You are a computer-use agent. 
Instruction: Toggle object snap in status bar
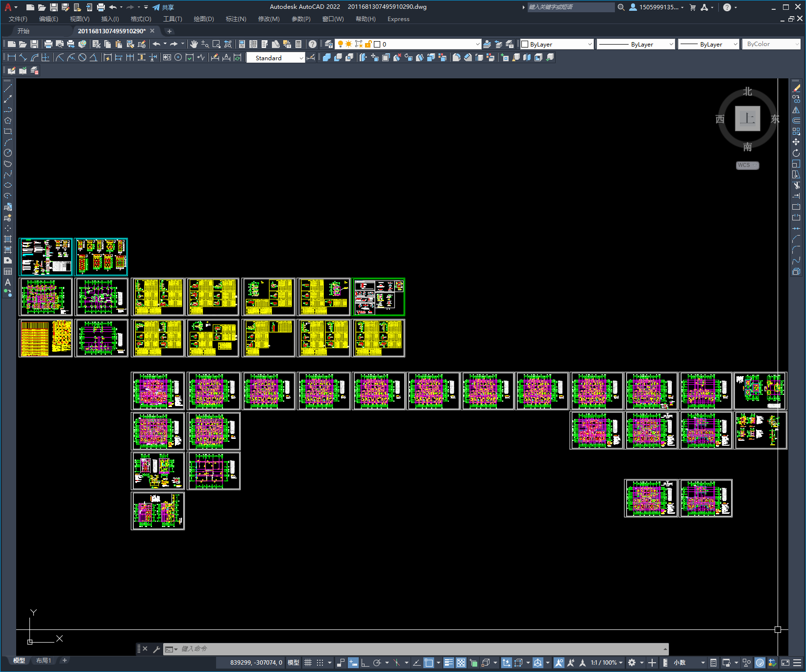tap(429, 663)
